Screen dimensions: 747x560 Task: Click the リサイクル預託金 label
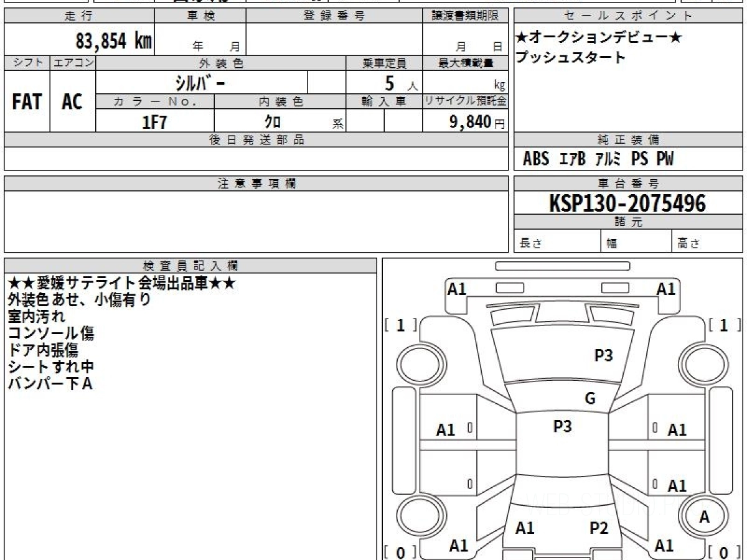click(x=465, y=101)
